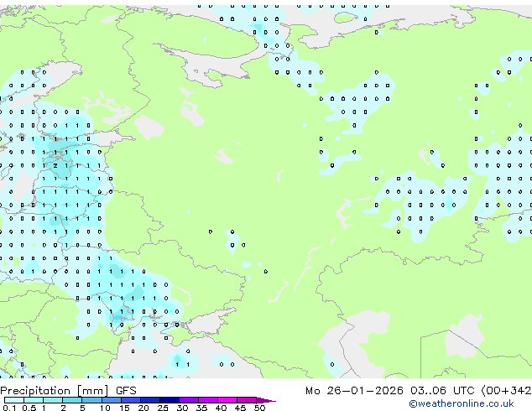Click the legend label 20
The width and height of the screenshot is (532, 411).
(x=143, y=408)
